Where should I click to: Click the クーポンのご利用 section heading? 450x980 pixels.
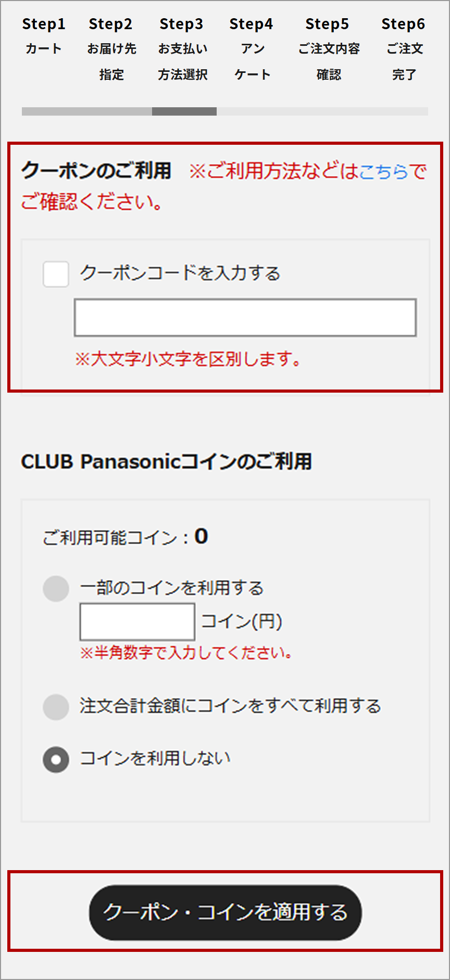point(96,171)
